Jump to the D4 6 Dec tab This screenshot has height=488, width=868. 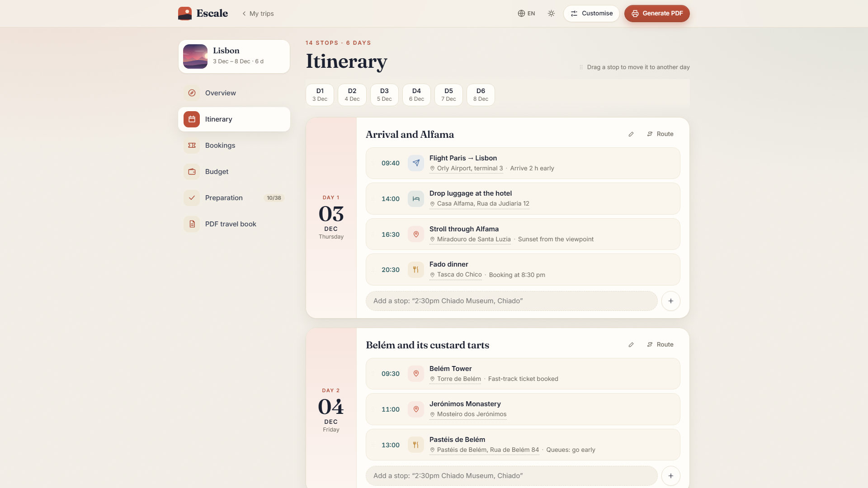pyautogui.click(x=416, y=95)
